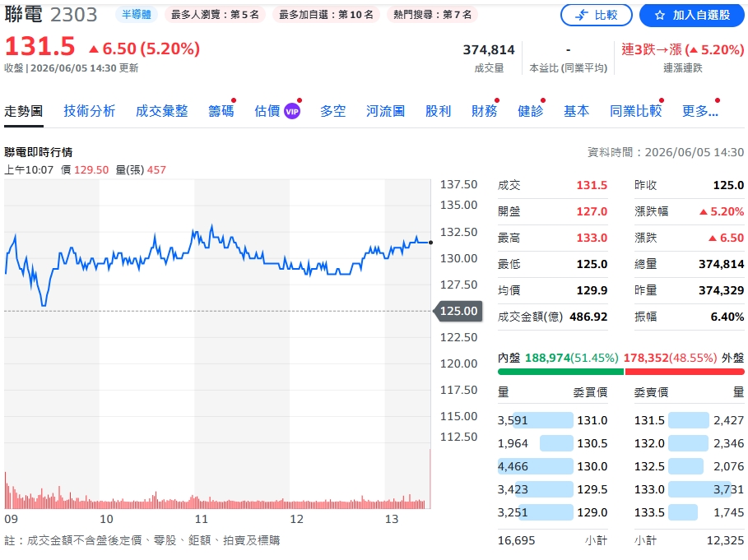Click the 連3跌→漲 streak indicator
Screen dimensions: 748x560
[x=683, y=49]
